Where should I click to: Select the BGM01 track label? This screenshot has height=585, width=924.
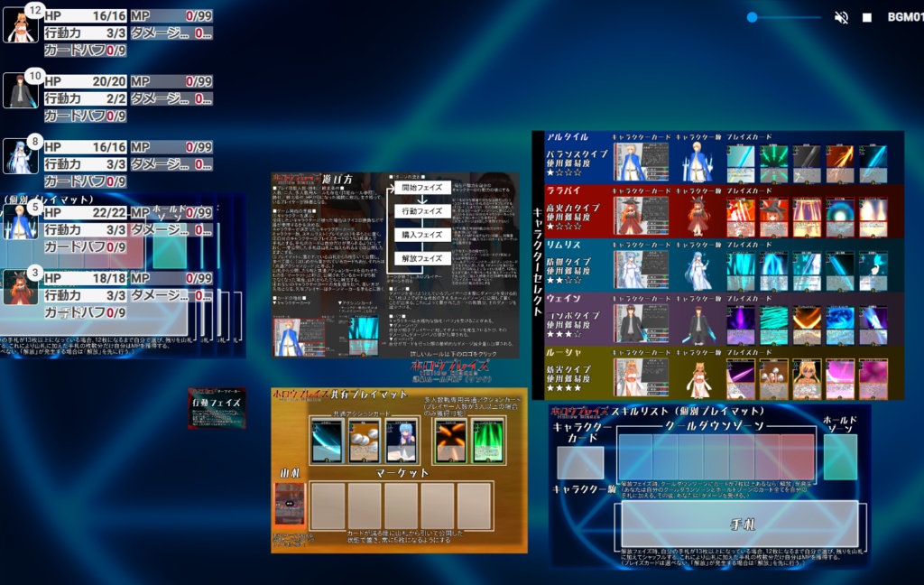tap(905, 17)
